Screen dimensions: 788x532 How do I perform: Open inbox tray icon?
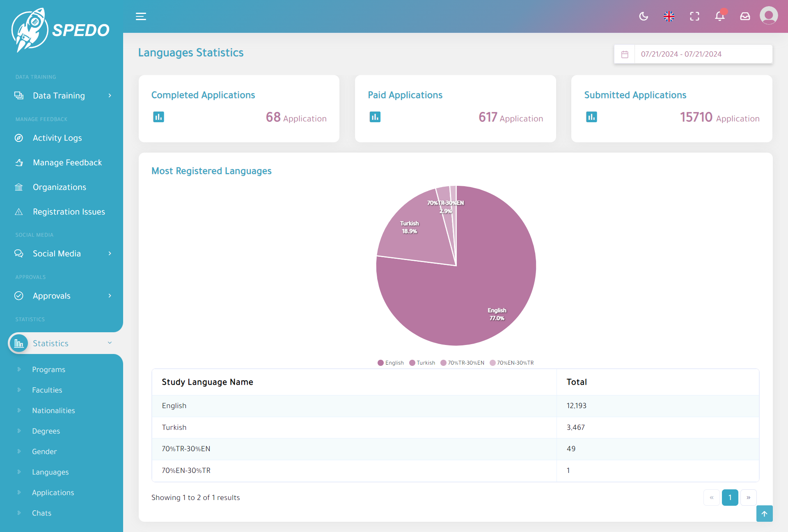[x=745, y=16]
